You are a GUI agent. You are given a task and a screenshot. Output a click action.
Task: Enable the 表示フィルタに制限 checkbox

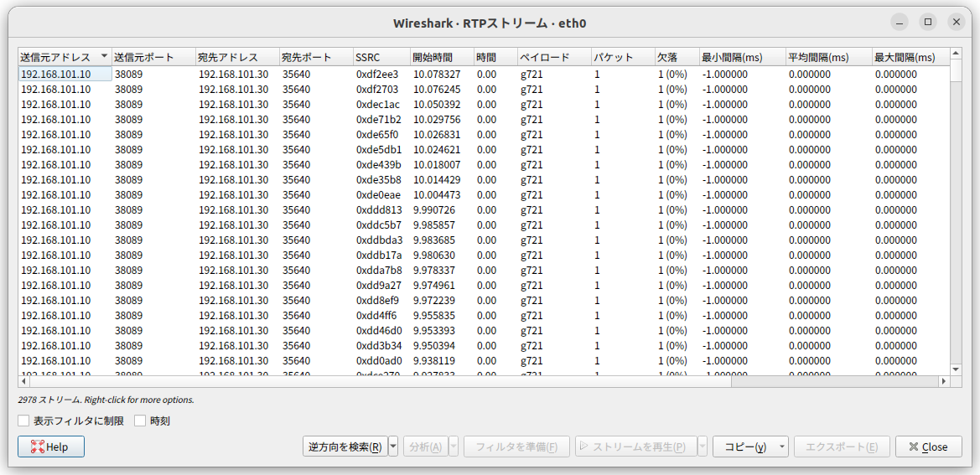[24, 421]
